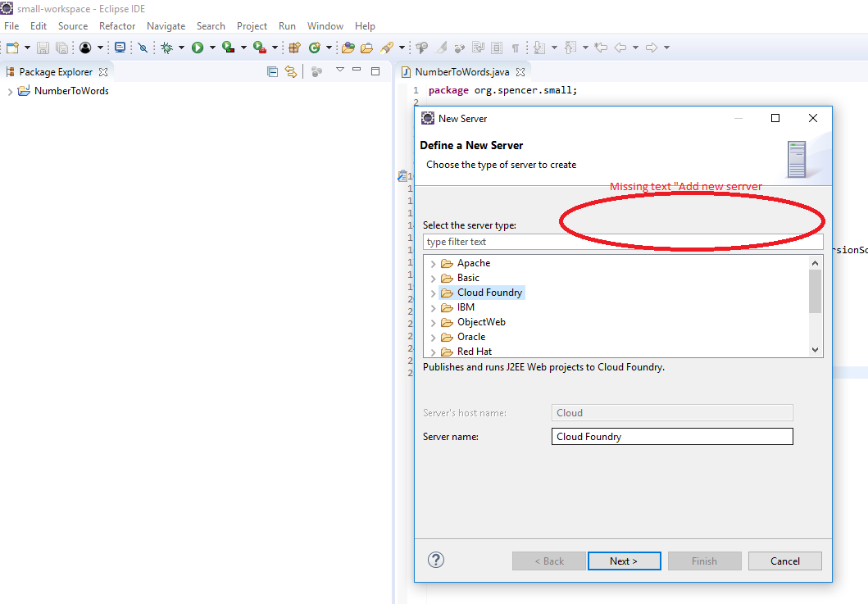Click the Debug bug icon in toolbar
This screenshot has height=604, width=868.
click(167, 48)
